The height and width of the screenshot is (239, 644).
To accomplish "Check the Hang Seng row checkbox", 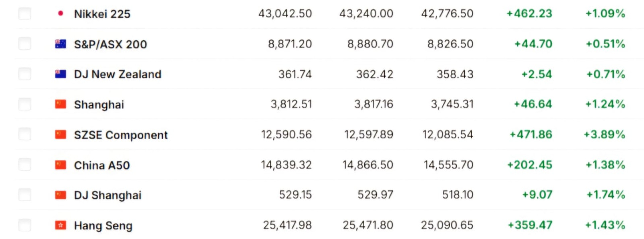I will [25, 225].
